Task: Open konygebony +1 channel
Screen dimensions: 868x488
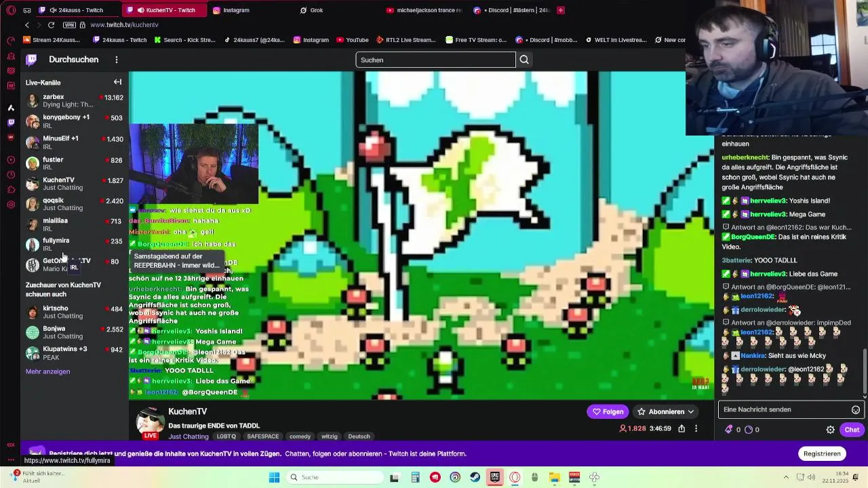Action: pos(74,121)
